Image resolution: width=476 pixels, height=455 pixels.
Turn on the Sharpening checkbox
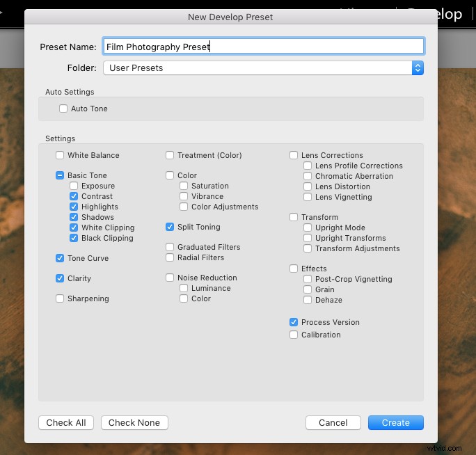pyautogui.click(x=60, y=298)
